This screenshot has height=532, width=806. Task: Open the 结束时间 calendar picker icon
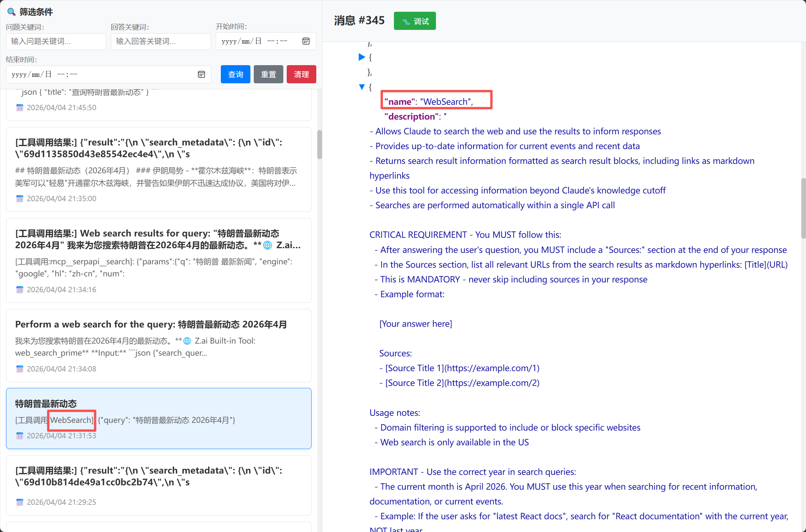tap(201, 74)
